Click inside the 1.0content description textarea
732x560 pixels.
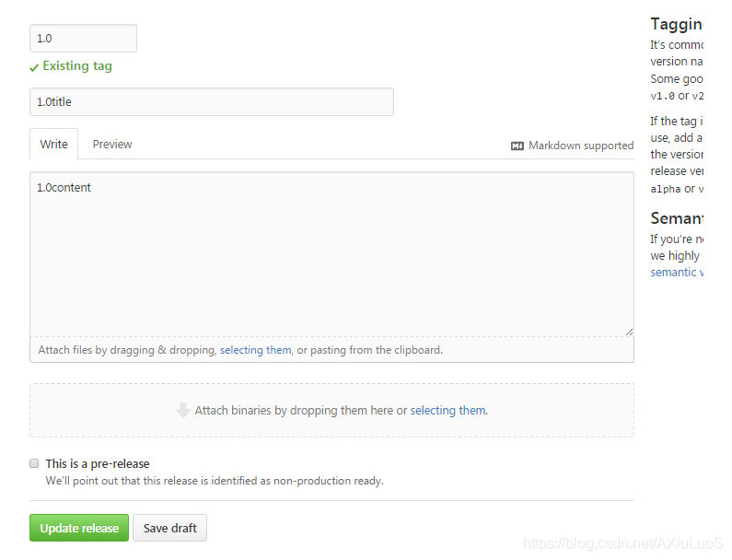point(331,254)
